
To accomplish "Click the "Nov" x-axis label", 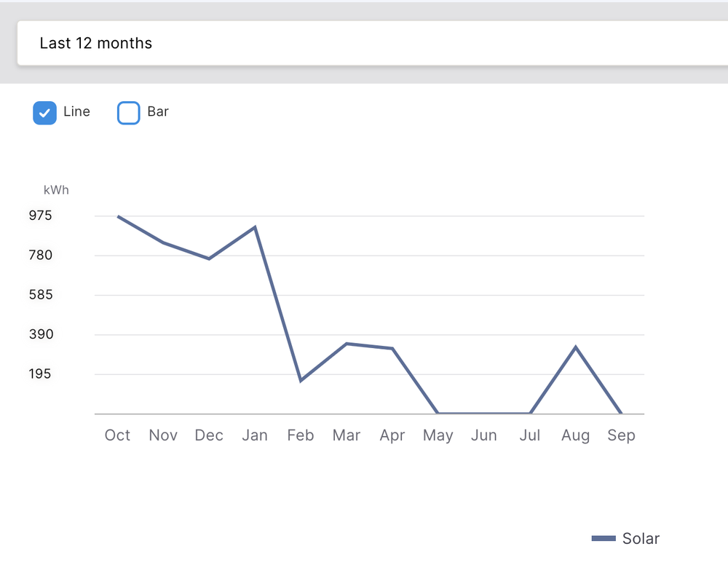I will pos(163,435).
